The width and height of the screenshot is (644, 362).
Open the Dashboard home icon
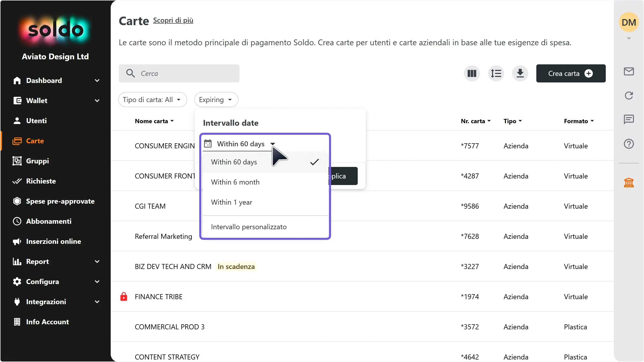[17, 80]
